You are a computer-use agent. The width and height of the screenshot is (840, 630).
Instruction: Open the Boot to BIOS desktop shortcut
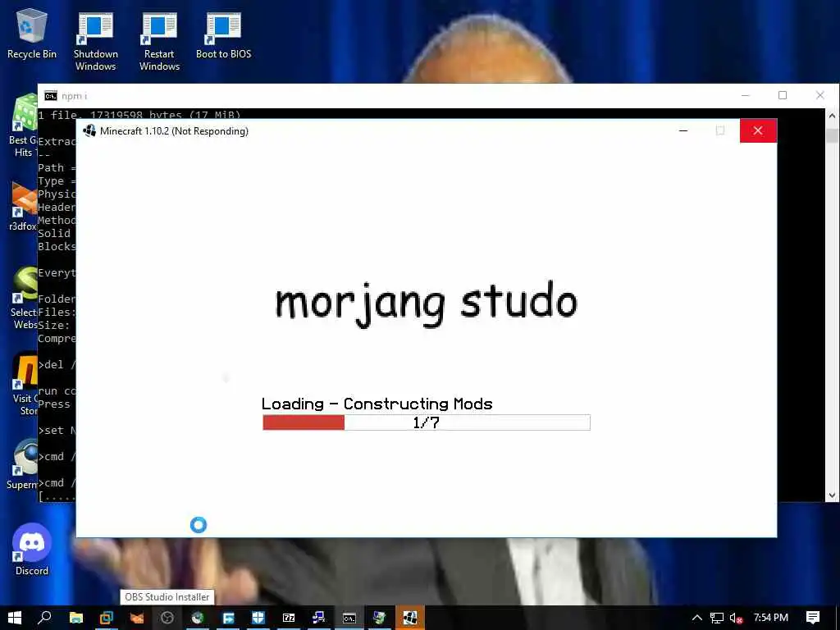click(223, 34)
